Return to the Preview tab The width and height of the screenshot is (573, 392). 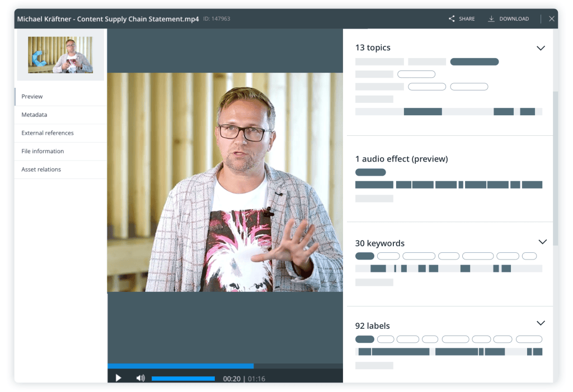32,96
